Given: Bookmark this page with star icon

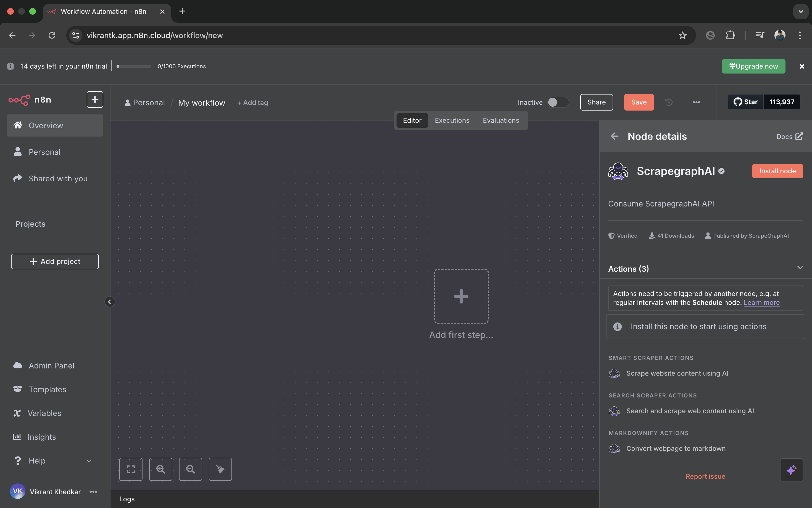Looking at the screenshot, I should pyautogui.click(x=682, y=35).
